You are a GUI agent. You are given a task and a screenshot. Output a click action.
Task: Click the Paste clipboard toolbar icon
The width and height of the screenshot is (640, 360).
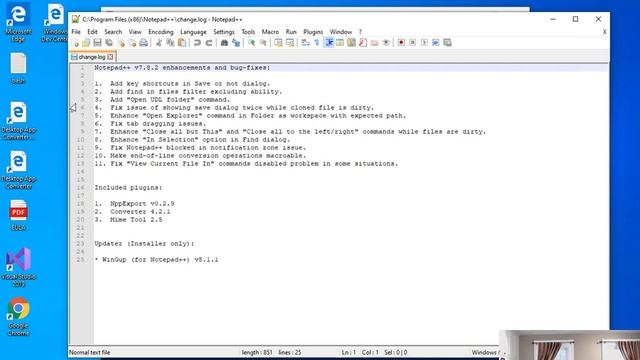point(182,42)
